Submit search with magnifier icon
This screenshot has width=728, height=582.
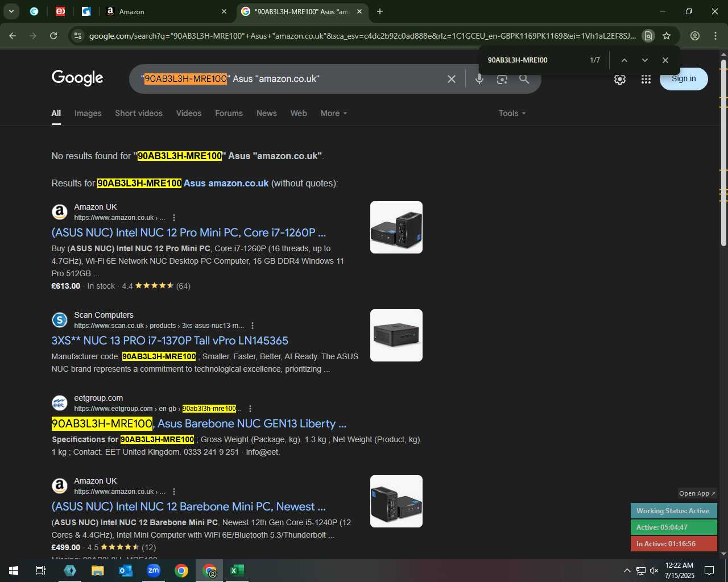click(524, 79)
